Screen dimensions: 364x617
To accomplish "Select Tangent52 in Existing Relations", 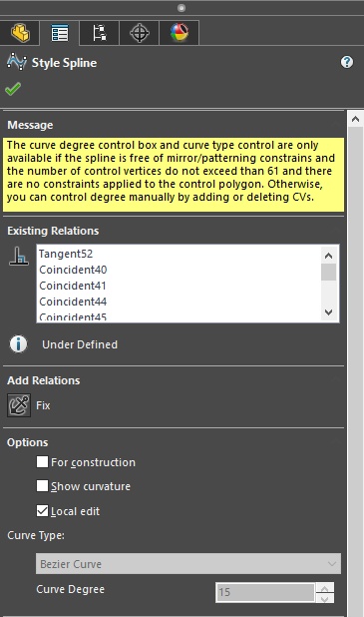I will pyautogui.click(x=66, y=254).
